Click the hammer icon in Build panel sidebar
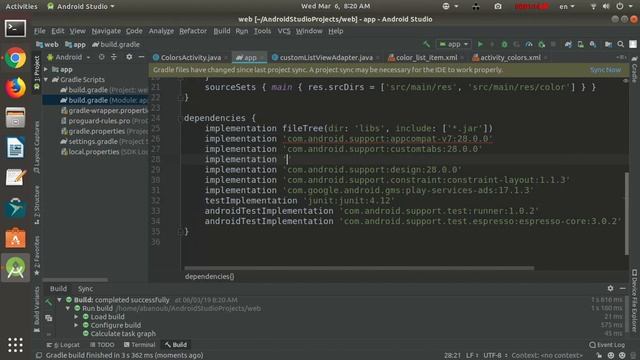This screenshot has height=360, width=640. point(49,302)
